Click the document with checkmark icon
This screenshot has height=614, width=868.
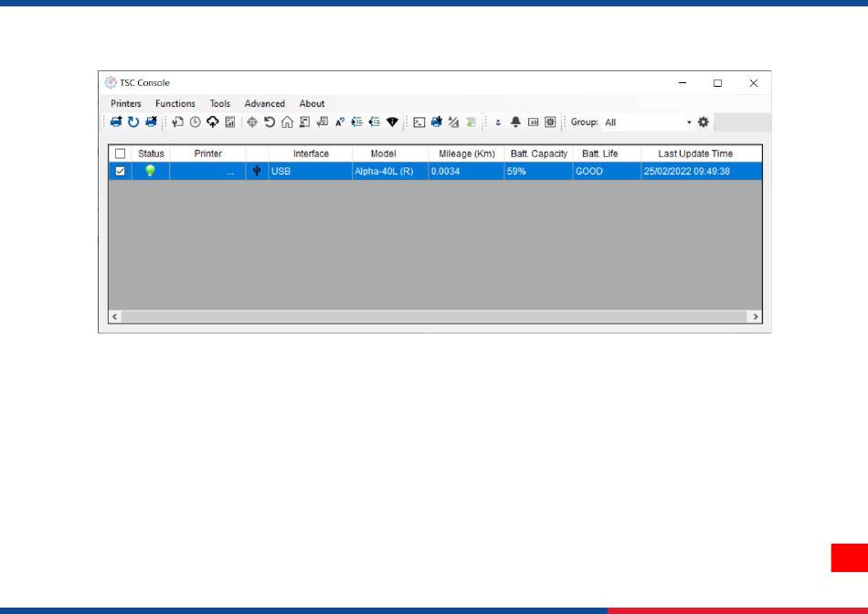tap(323, 122)
